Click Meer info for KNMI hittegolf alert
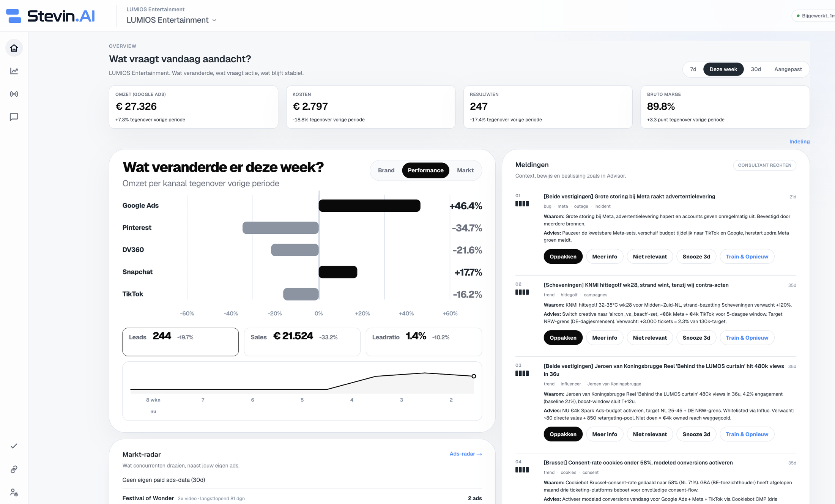Viewport: 835px width, 504px height. tap(605, 338)
